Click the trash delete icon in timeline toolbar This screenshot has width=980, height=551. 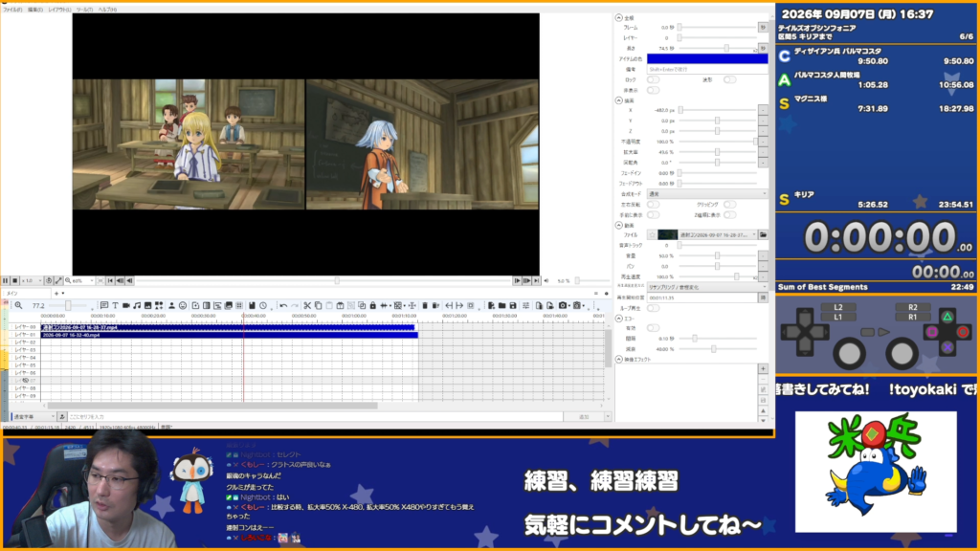[x=425, y=305]
